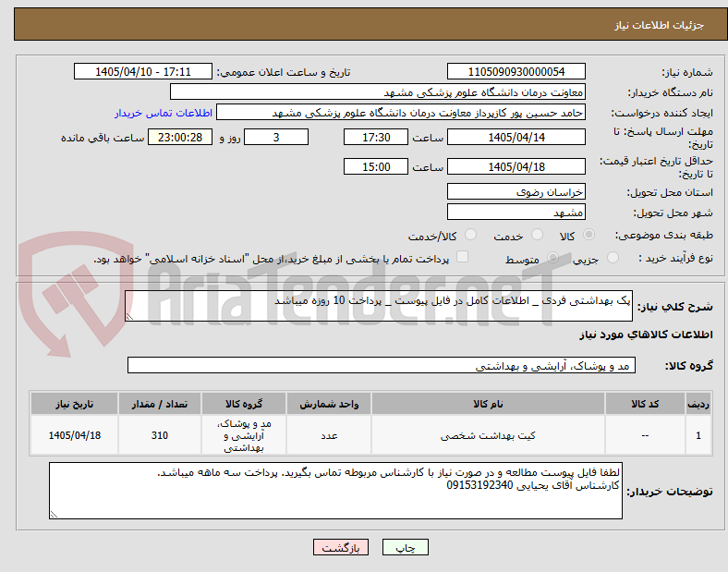This screenshot has width=728, height=572.
Task: Click the کیت بهداشت شخصی cell
Action: [x=488, y=435]
